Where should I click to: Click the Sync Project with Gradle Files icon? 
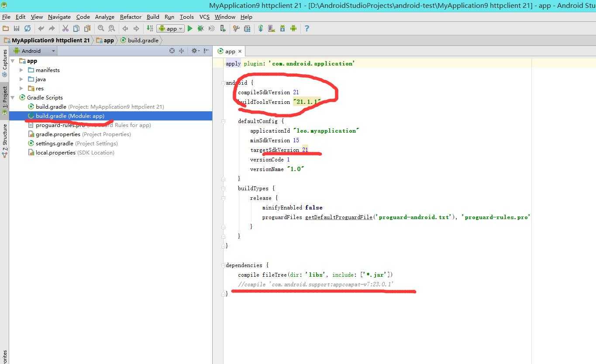click(x=261, y=28)
